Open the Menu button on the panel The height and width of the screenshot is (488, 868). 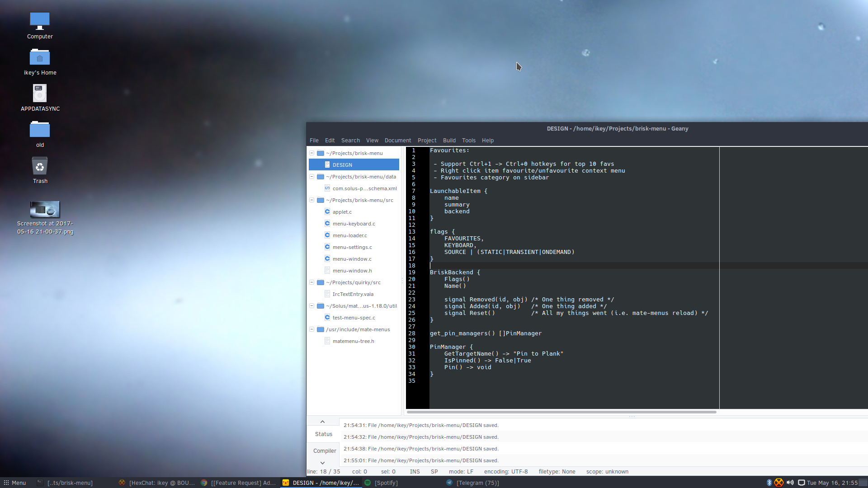(15, 483)
